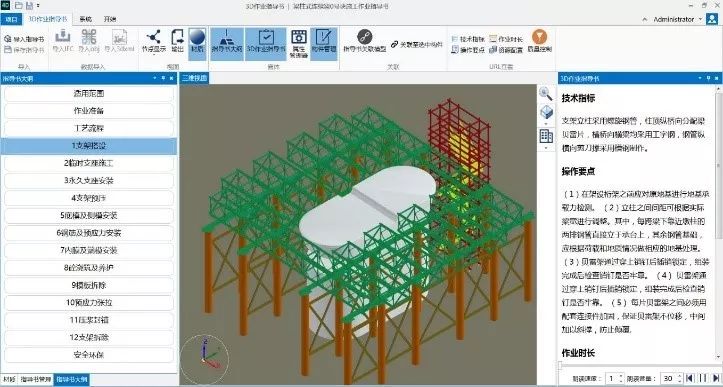Expand the arrow below the building icon
This screenshot has height=387, width=723.
(x=546, y=148)
